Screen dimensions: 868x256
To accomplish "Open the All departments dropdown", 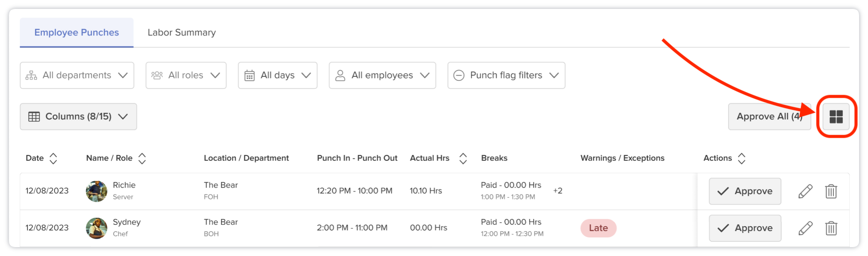I will pos(77,75).
